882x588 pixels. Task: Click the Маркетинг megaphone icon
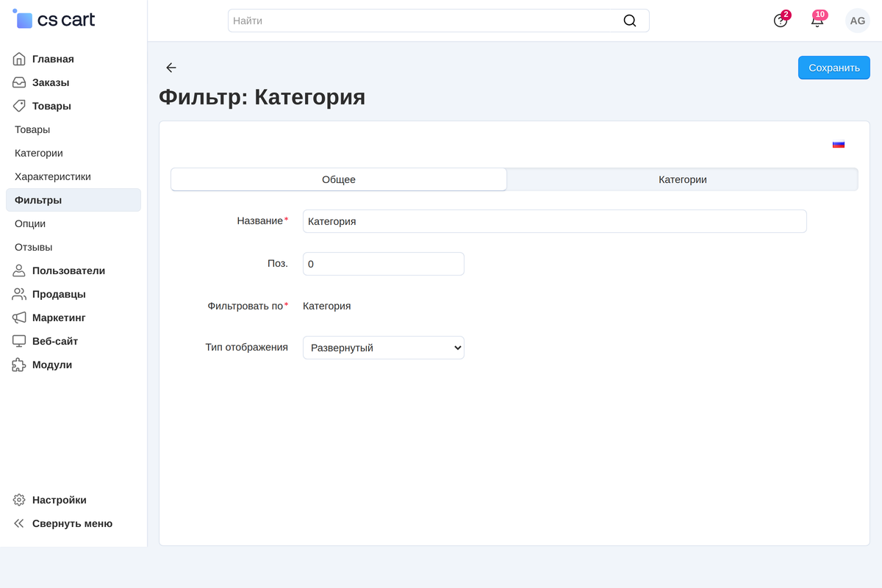tap(19, 318)
